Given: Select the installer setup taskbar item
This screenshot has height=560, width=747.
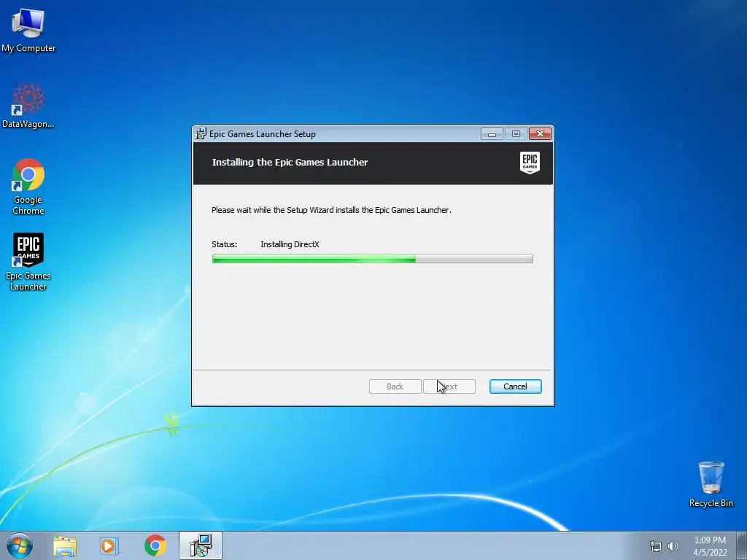Looking at the screenshot, I should tap(201, 545).
